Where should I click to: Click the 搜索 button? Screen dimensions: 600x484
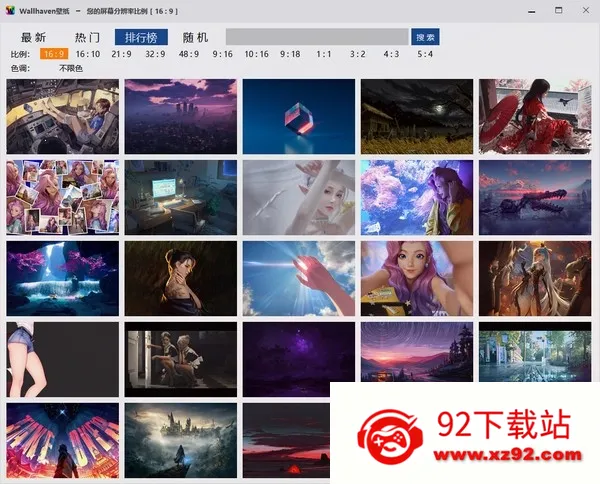[425, 37]
